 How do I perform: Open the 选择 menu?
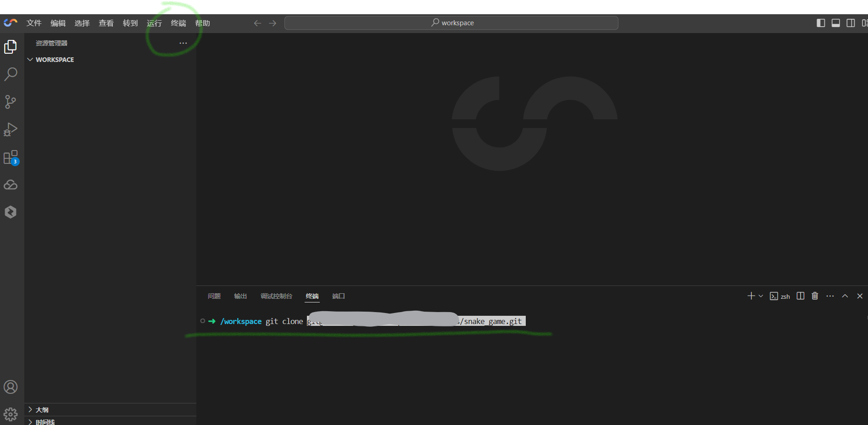(82, 23)
